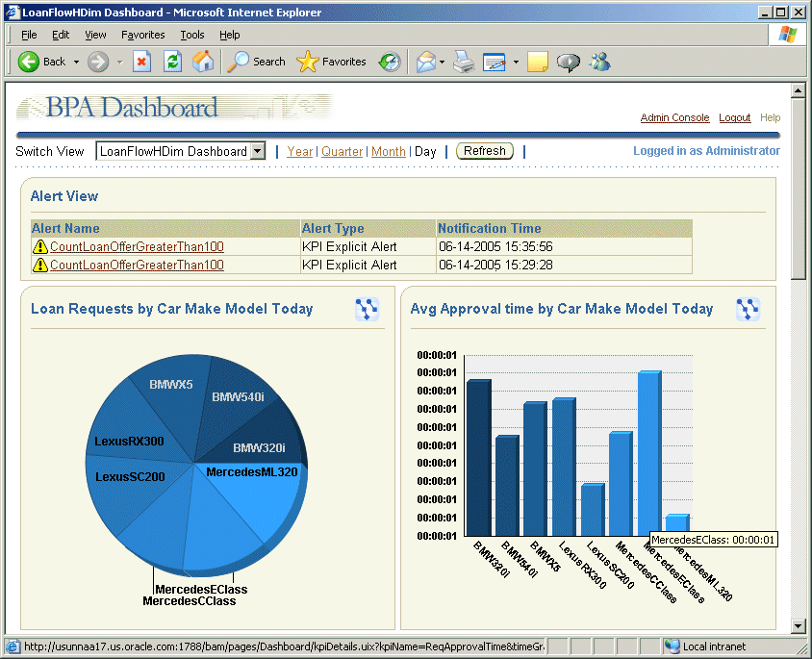Click the Logout link
The height and width of the screenshot is (659, 812).
(734, 117)
